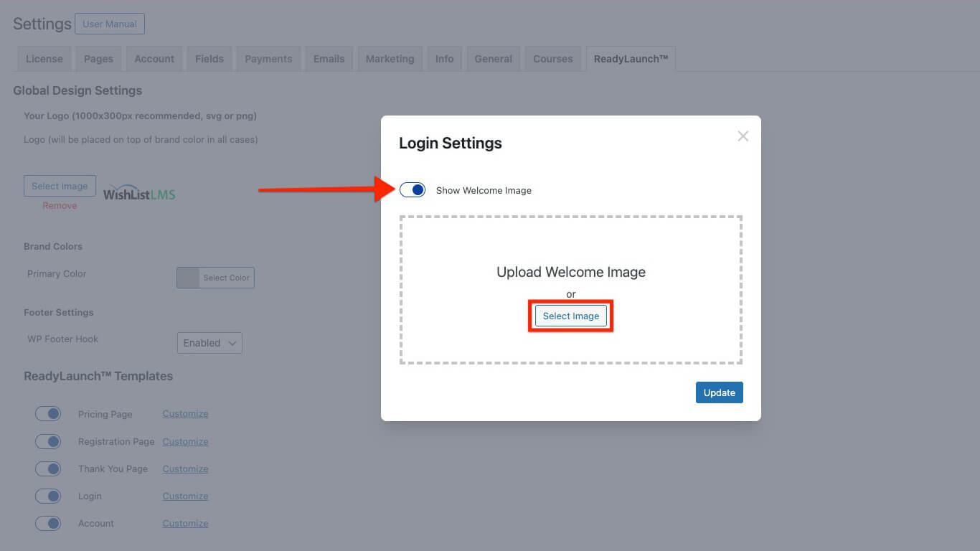Image resolution: width=980 pixels, height=551 pixels.
Task: Disable the Registration Page template
Action: click(x=48, y=441)
